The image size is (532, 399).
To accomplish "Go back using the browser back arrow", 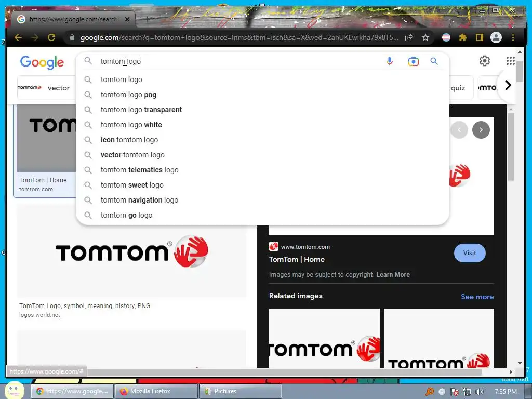I will pos(18,37).
